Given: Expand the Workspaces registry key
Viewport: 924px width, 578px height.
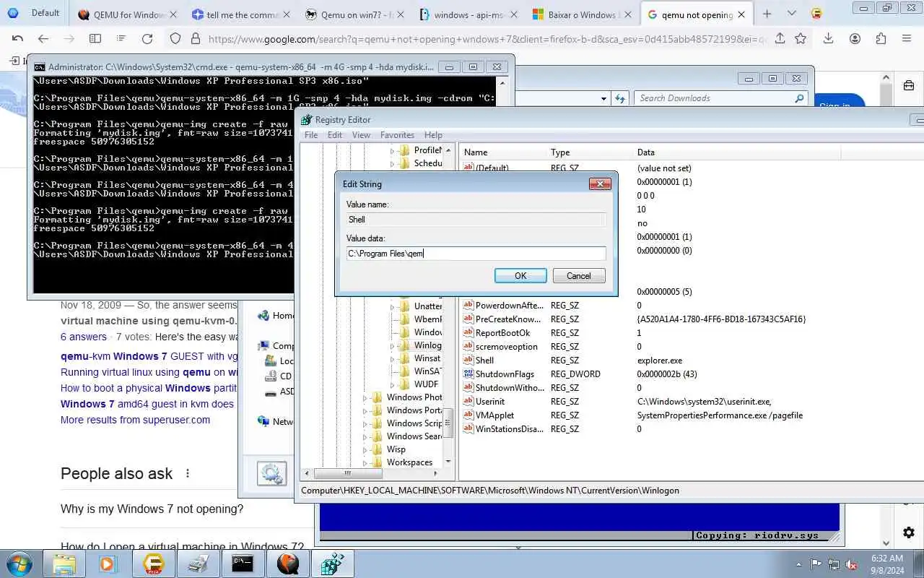Looking at the screenshot, I should pos(366,463).
